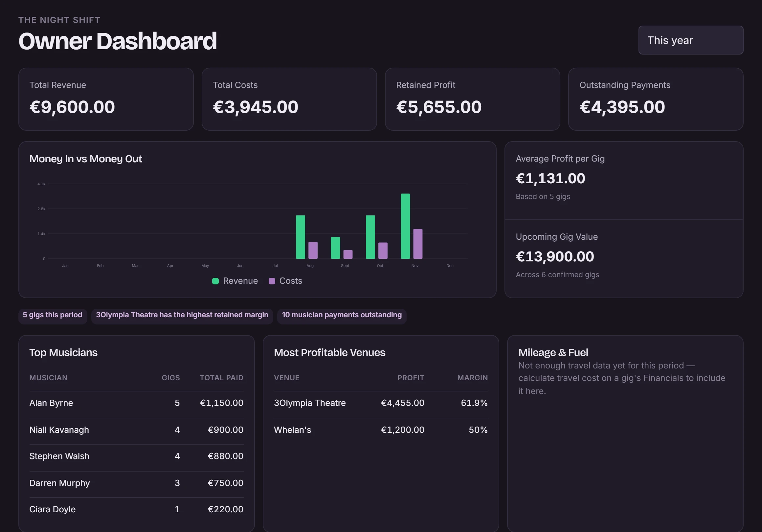Click the Upcoming Gig Value €13,900.00
762x532 pixels.
tap(555, 256)
